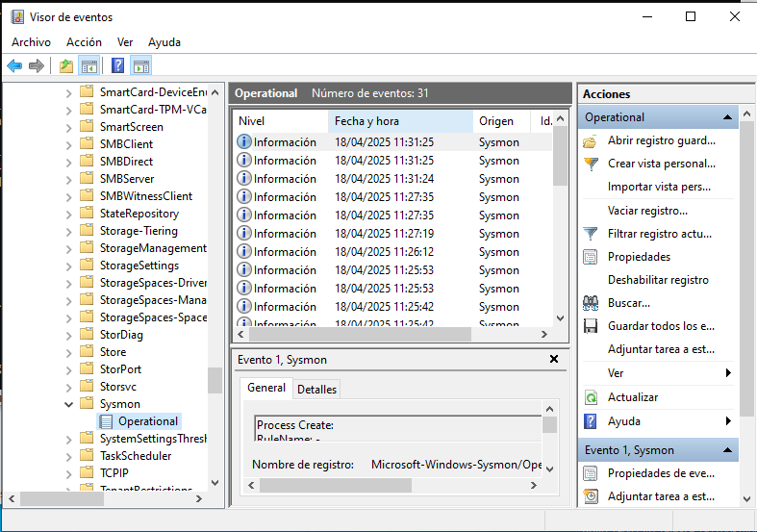
Task: Click the Acciones pane scroll-down arrow
Action: point(746,498)
